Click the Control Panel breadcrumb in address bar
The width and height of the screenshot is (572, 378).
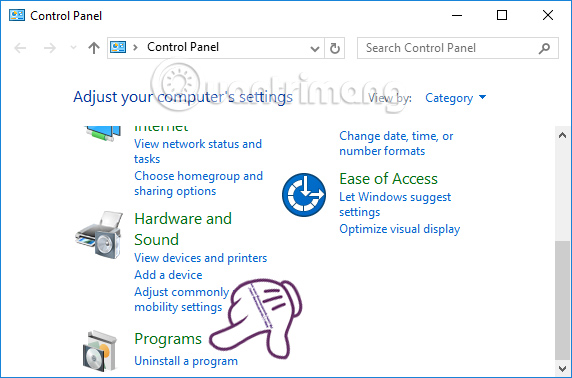[183, 47]
